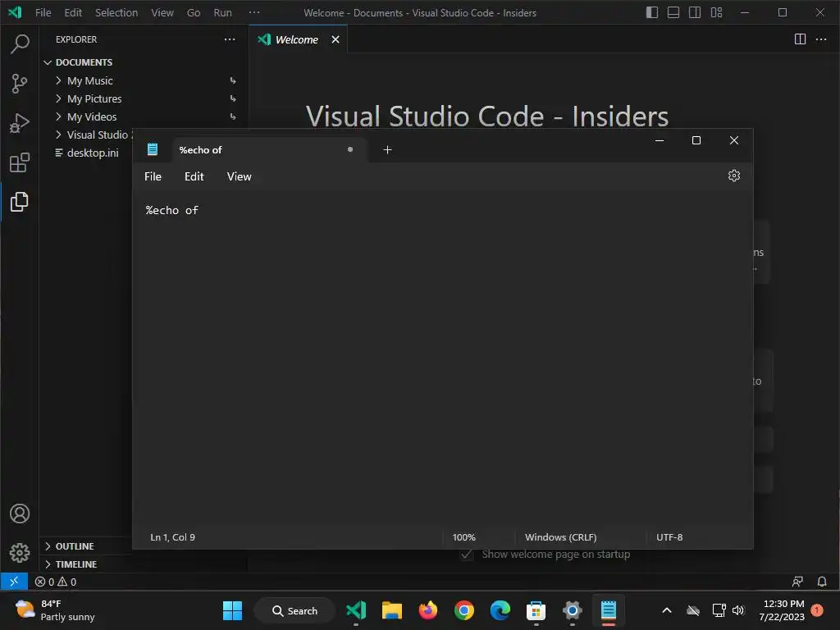The width and height of the screenshot is (840, 630).
Task: Open the Search view in VS Code activity bar
Action: click(x=20, y=44)
